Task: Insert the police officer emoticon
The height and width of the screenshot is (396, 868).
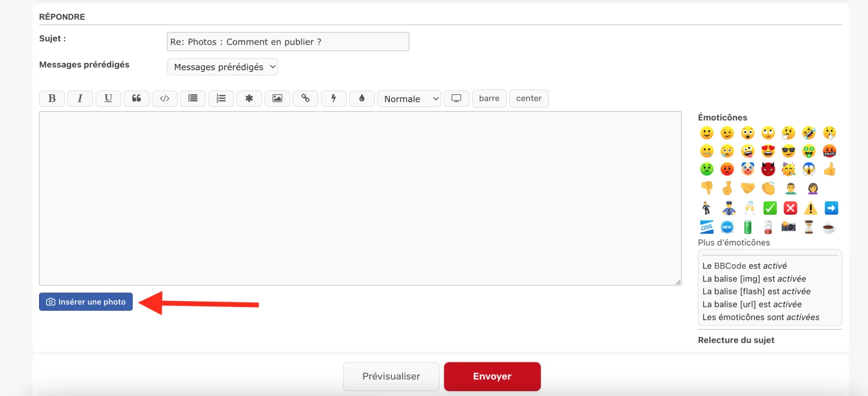Action: pos(729,208)
